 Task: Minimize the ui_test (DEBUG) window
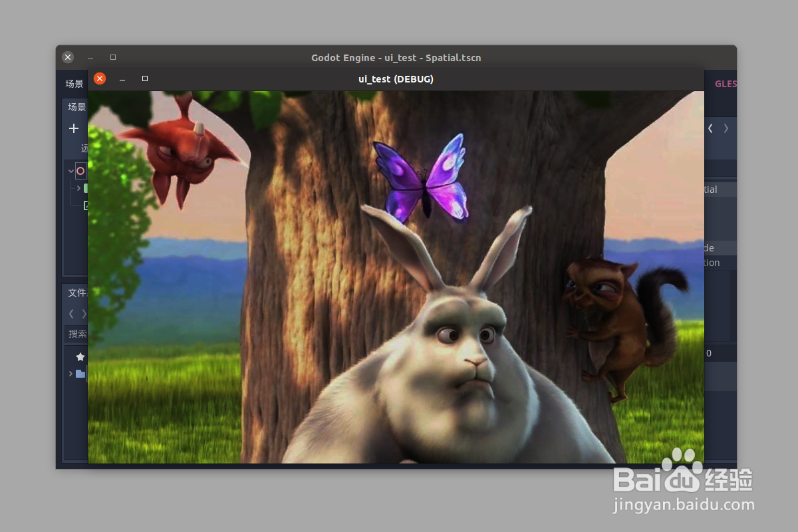tap(122, 79)
